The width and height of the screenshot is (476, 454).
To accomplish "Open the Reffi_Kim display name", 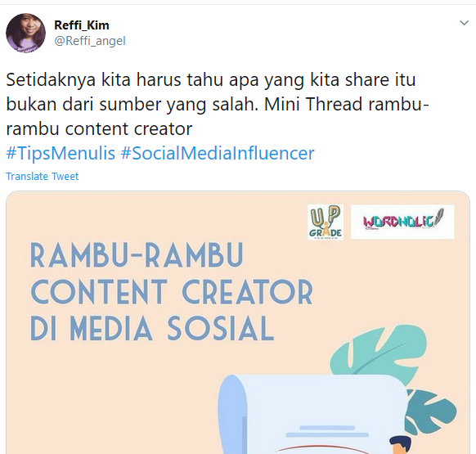I will (x=82, y=25).
